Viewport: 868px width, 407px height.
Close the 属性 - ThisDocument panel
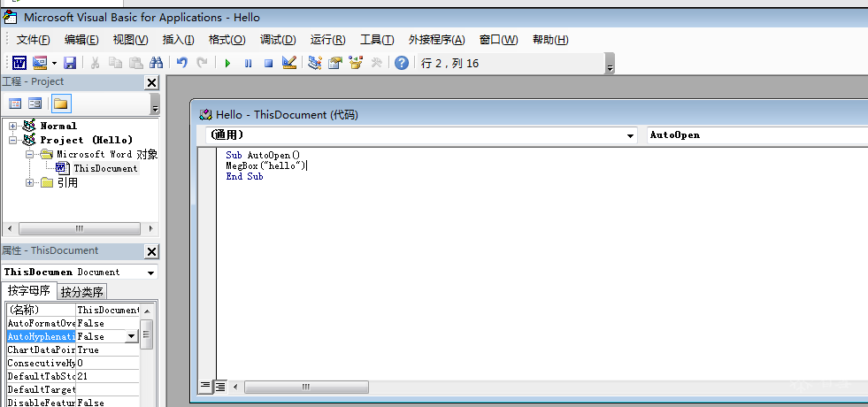click(x=151, y=251)
